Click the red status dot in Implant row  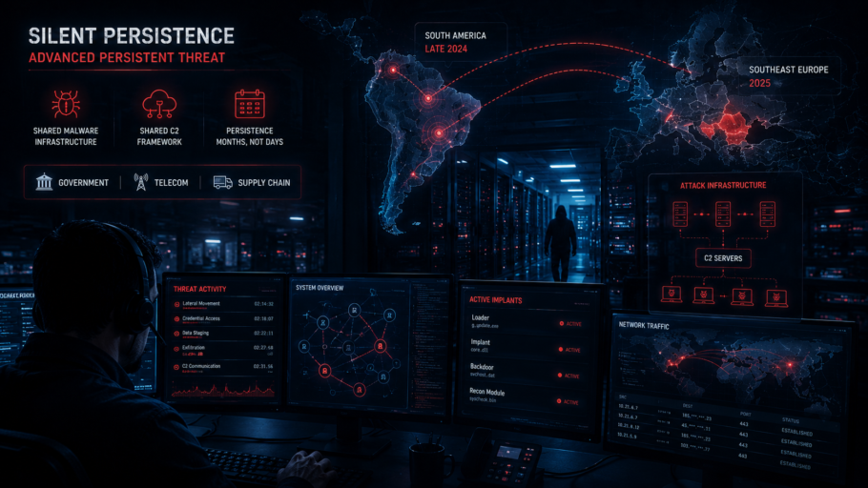[560, 350]
